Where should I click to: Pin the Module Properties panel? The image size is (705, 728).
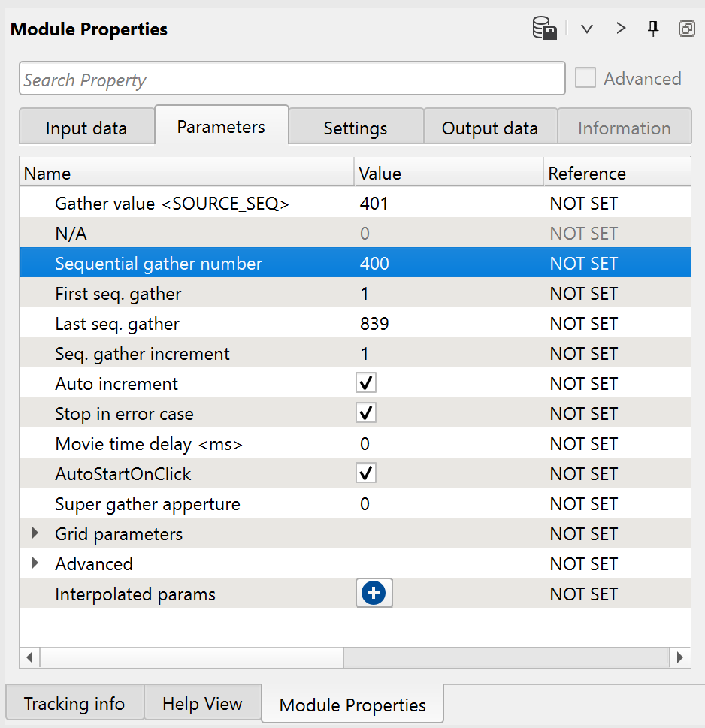(654, 29)
